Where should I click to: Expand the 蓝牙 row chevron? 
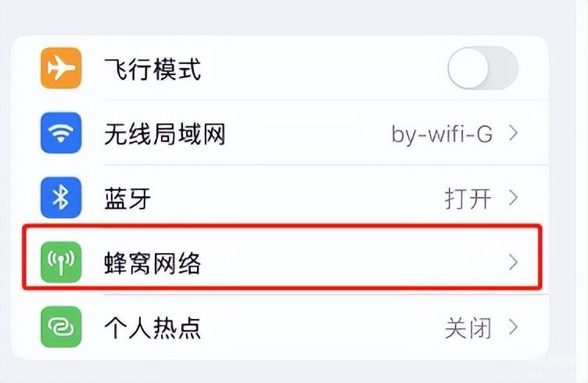(514, 199)
